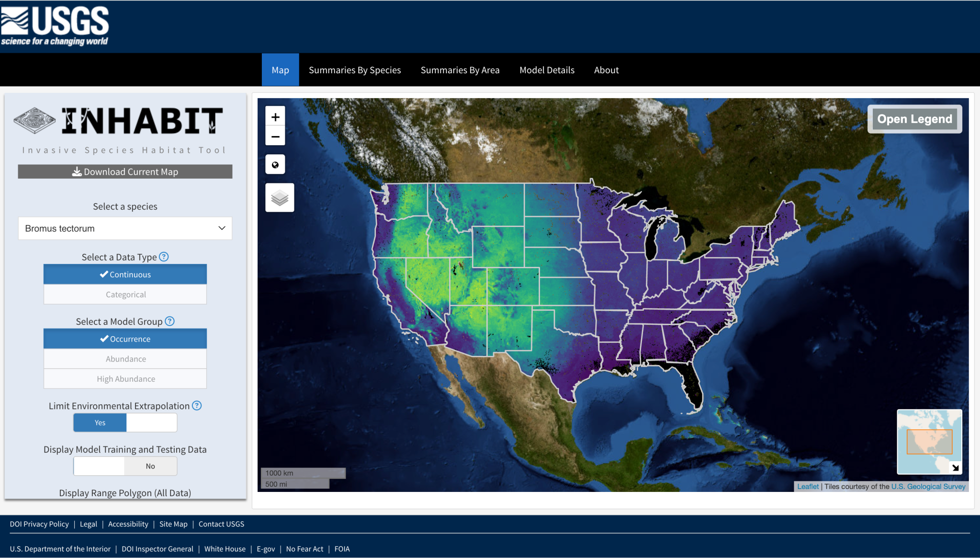980x558 pixels.
Task: Open the Legal footer link
Action: coord(88,524)
